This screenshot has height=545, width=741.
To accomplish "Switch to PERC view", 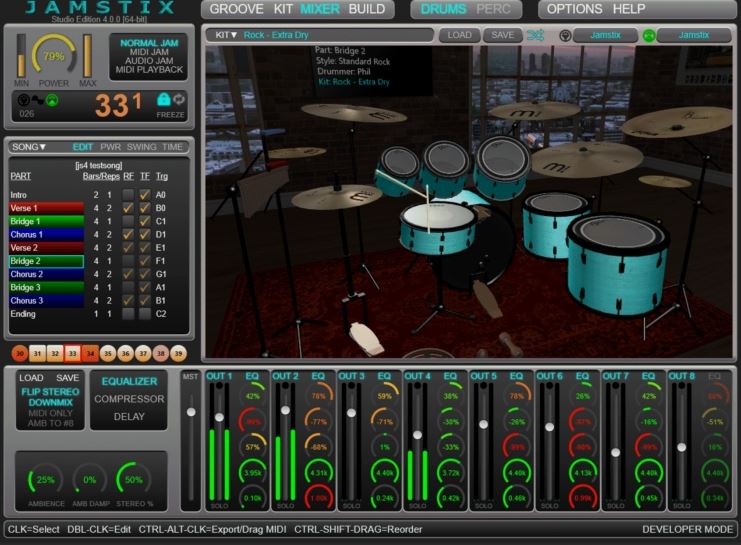I will coord(493,9).
